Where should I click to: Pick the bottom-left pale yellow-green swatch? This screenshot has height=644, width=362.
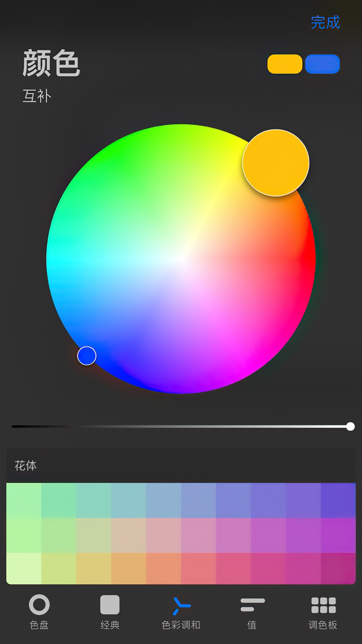[x=24, y=568]
